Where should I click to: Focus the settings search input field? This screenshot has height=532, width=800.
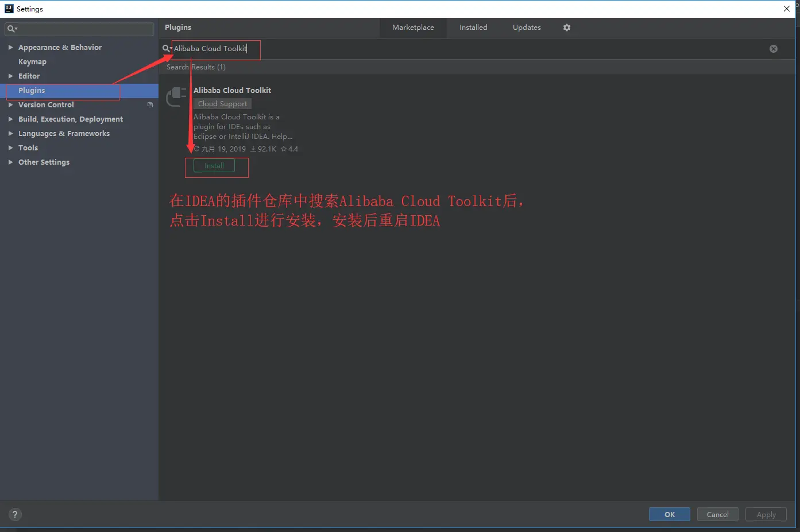click(79, 29)
